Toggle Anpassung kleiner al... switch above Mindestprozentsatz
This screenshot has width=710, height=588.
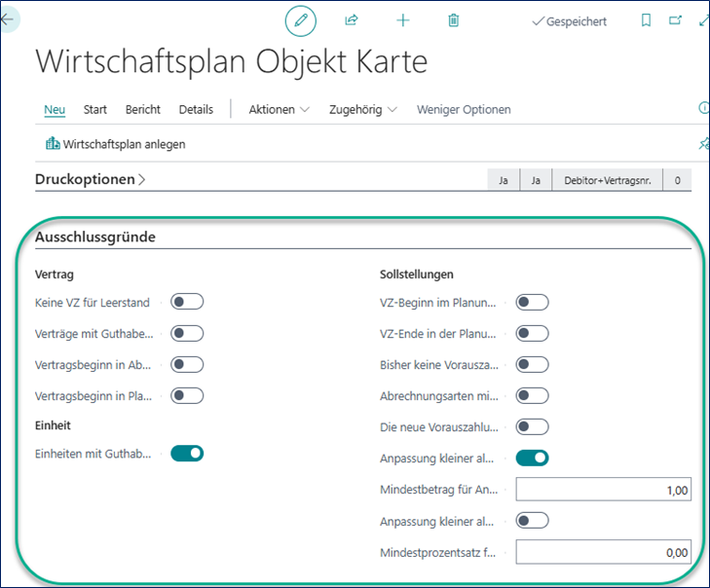(x=532, y=521)
